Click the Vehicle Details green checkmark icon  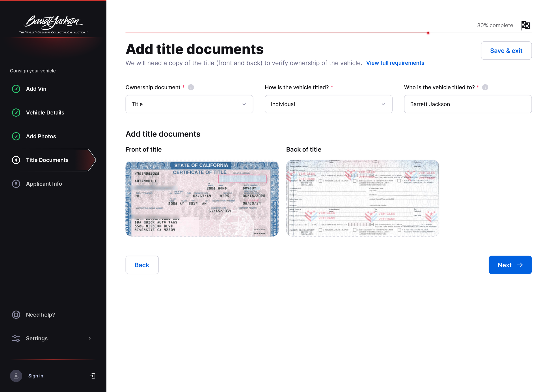coord(16,112)
